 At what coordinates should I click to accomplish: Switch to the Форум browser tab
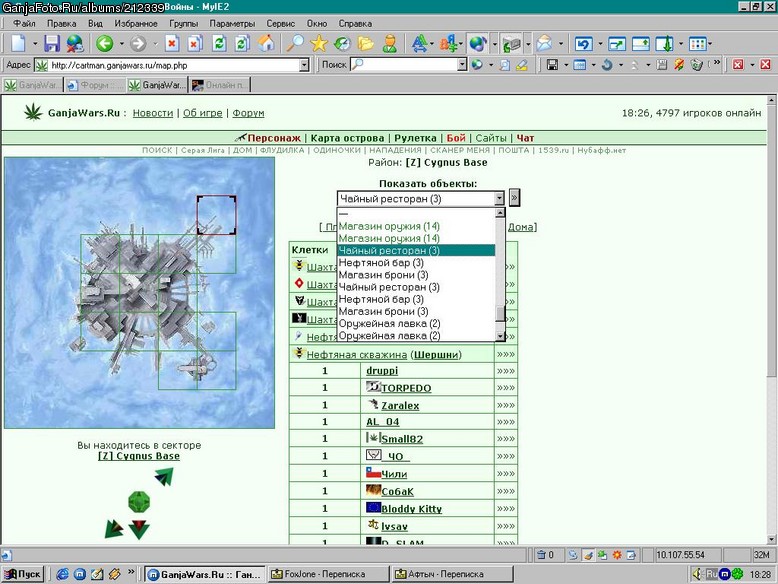coord(95,85)
